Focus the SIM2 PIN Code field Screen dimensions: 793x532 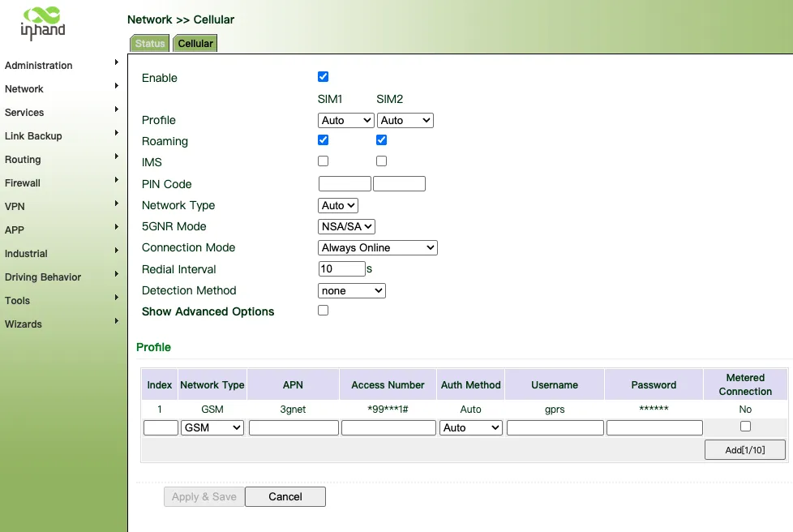coord(400,183)
